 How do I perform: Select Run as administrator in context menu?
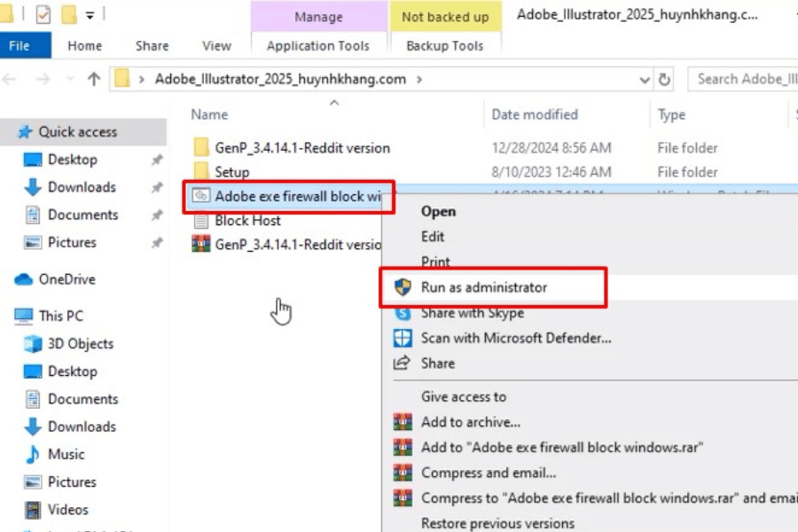[484, 287]
